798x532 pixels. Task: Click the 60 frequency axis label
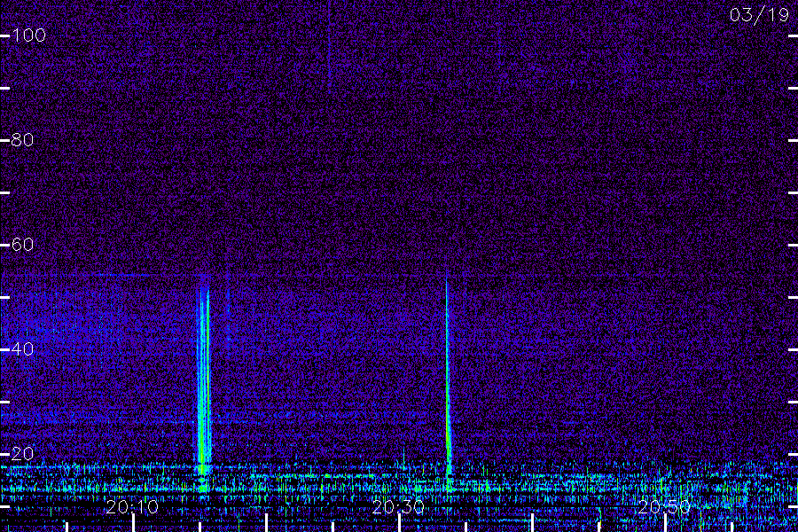pyautogui.click(x=22, y=245)
